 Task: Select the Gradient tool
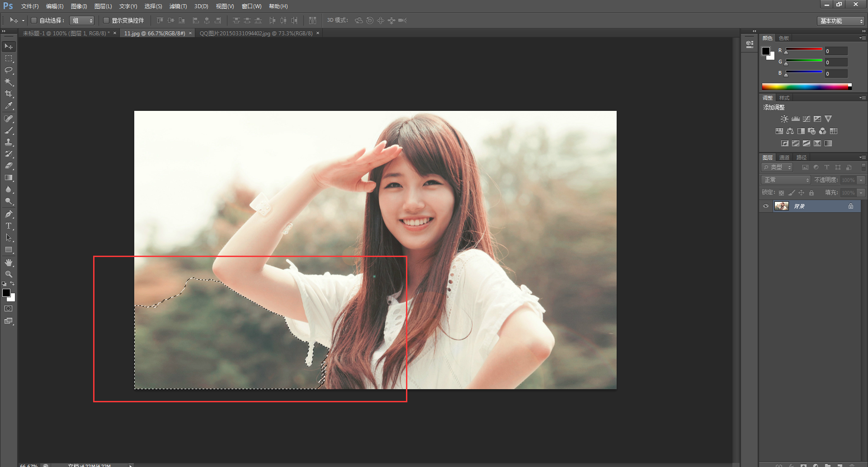click(x=9, y=177)
